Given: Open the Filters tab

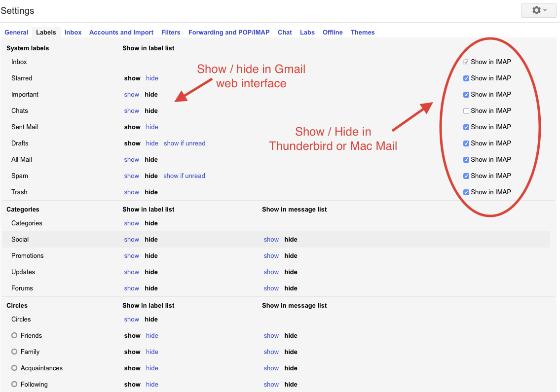Looking at the screenshot, I should [x=171, y=33].
